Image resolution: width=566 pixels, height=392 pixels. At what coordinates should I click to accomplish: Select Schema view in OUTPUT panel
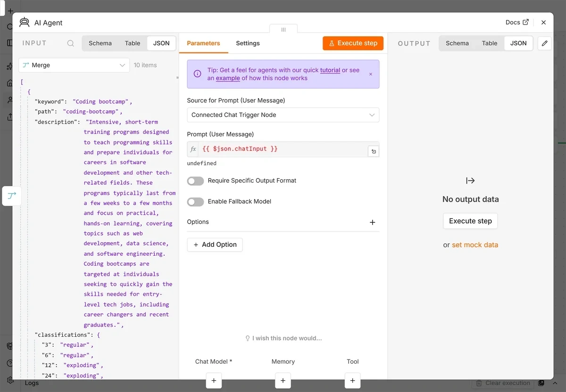point(457,43)
